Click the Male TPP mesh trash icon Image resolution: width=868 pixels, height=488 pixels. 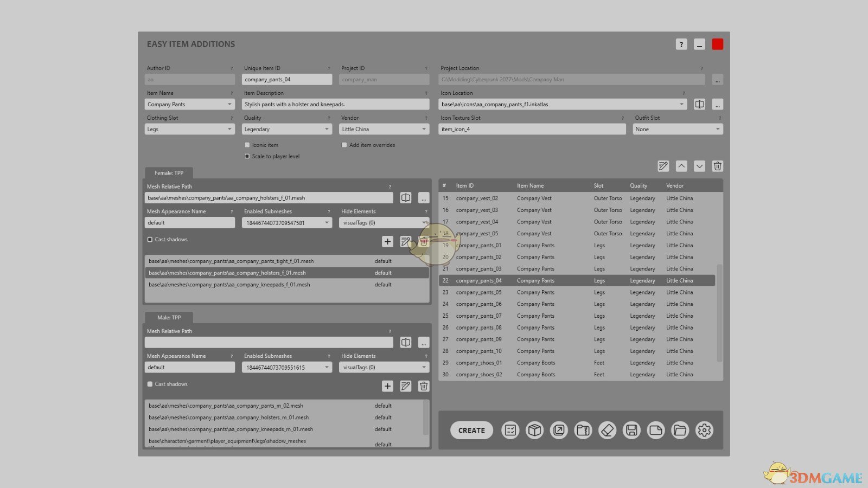pyautogui.click(x=424, y=386)
